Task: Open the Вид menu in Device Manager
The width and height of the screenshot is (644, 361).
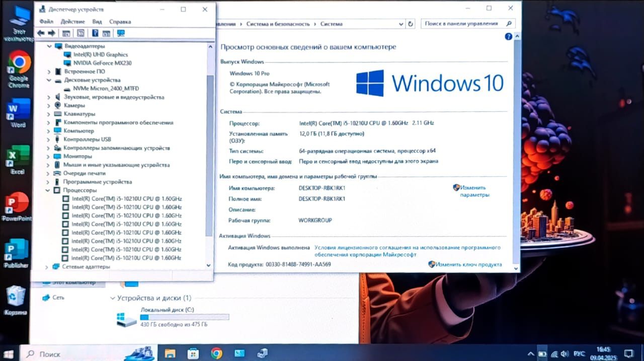Action: coord(97,22)
